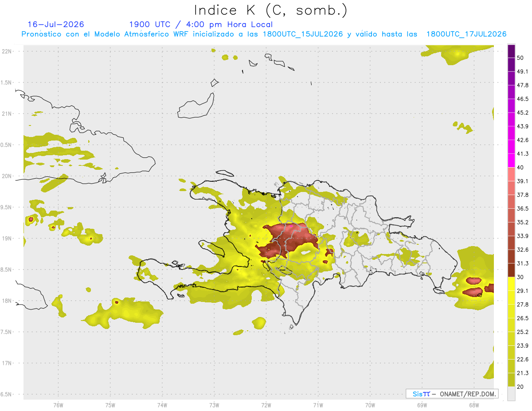Click the colorbar value "36.5"
The image size is (532, 411).
point(523,208)
